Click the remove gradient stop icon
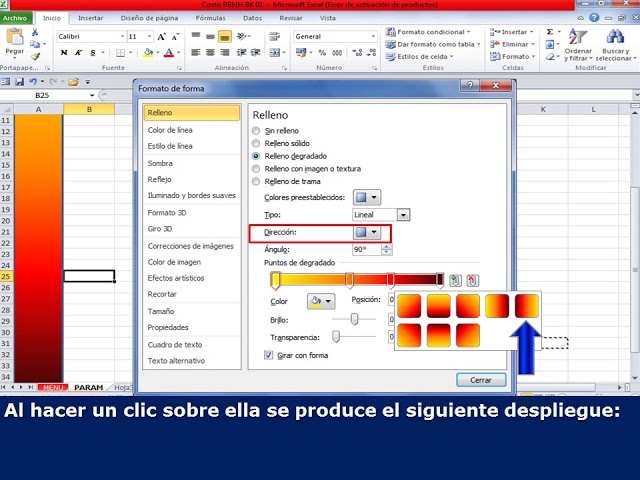 point(472,281)
